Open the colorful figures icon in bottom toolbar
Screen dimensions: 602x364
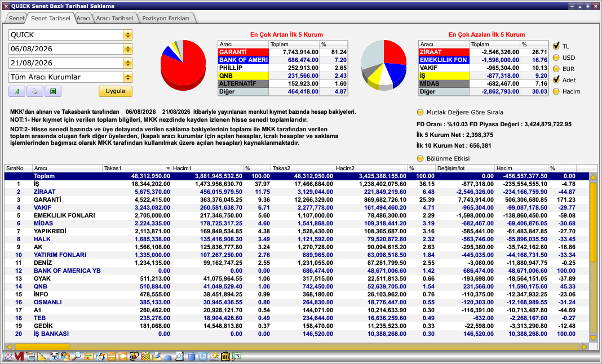point(134,356)
